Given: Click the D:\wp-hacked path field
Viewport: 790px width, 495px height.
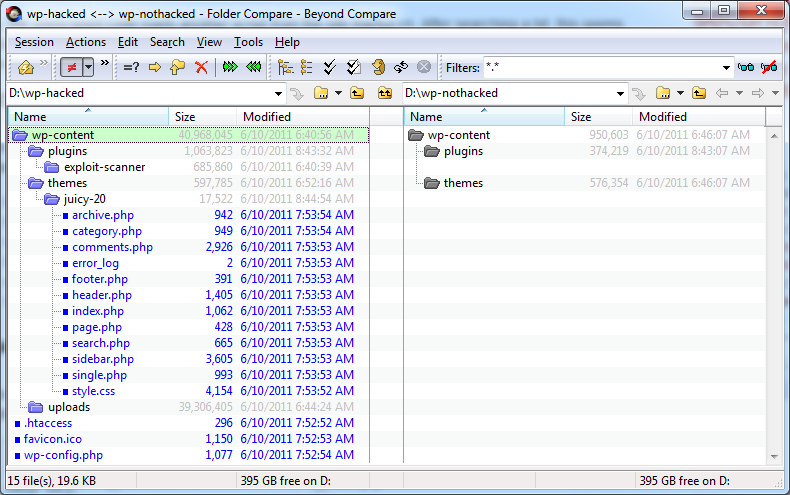Looking at the screenshot, I should coord(140,93).
